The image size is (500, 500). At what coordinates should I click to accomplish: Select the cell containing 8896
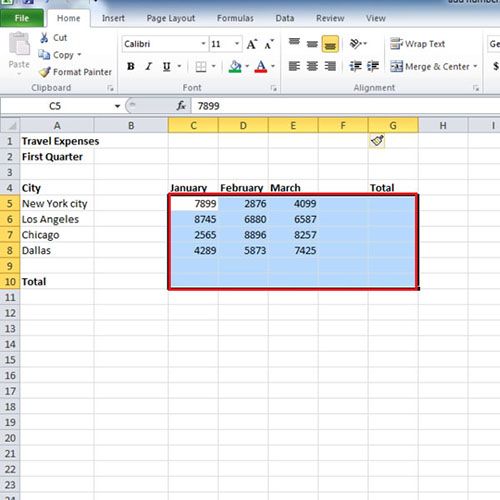(243, 235)
